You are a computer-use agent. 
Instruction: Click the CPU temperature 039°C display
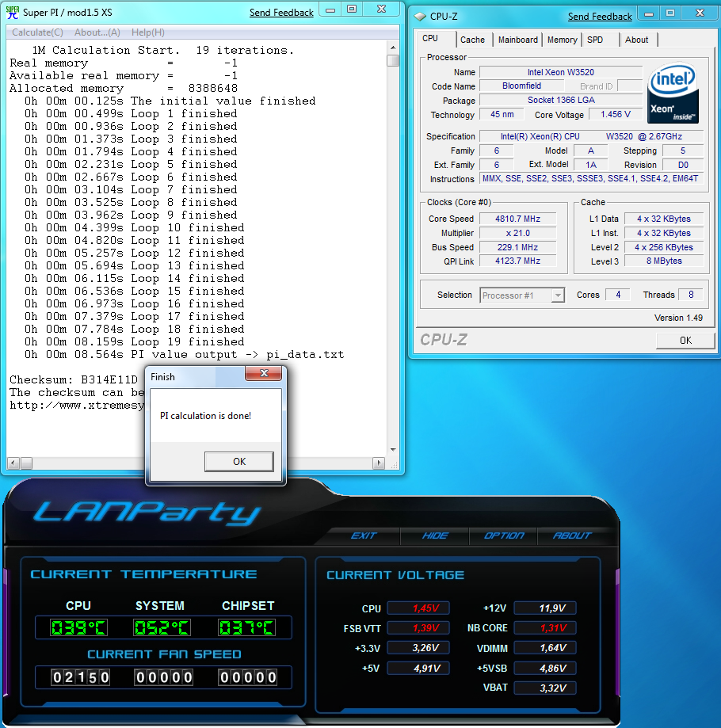[x=79, y=628]
